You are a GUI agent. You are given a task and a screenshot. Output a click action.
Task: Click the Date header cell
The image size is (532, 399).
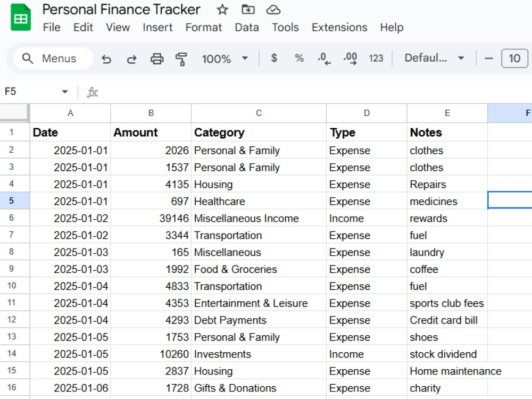(70, 132)
